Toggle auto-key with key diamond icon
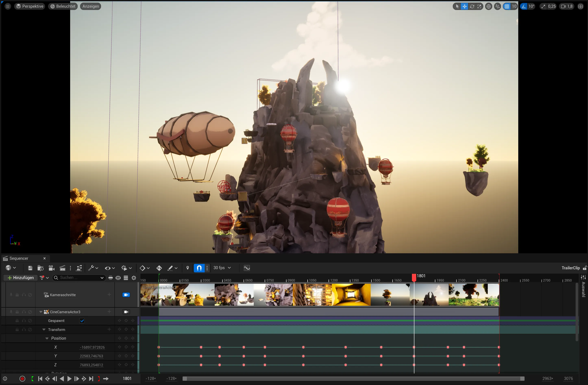588x385 pixels. tap(159, 268)
